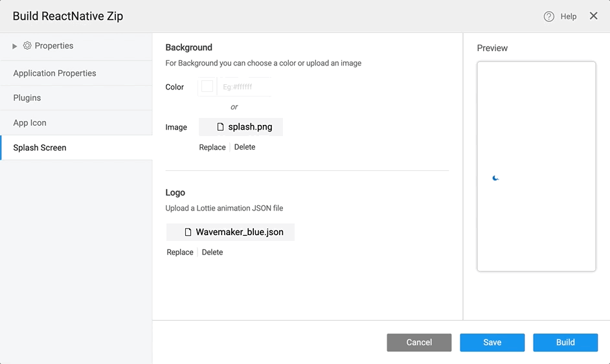
Task: Select the Splash Screen section
Action: [40, 148]
